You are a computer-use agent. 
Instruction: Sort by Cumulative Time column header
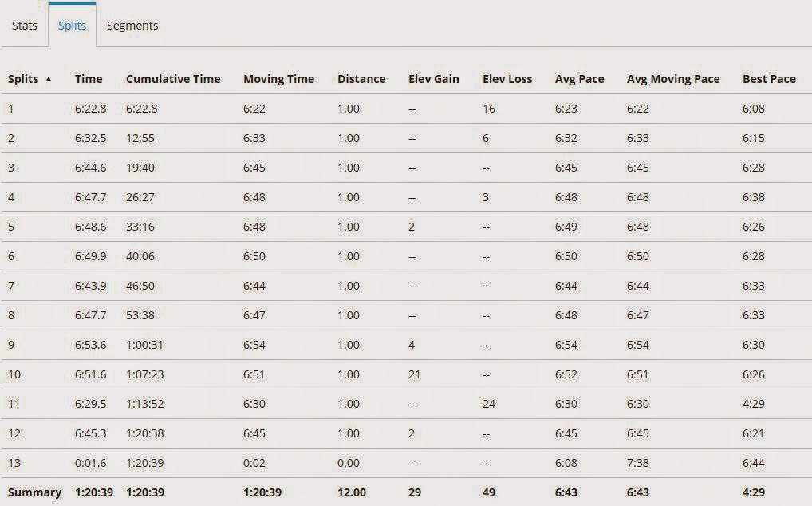pyautogui.click(x=173, y=79)
